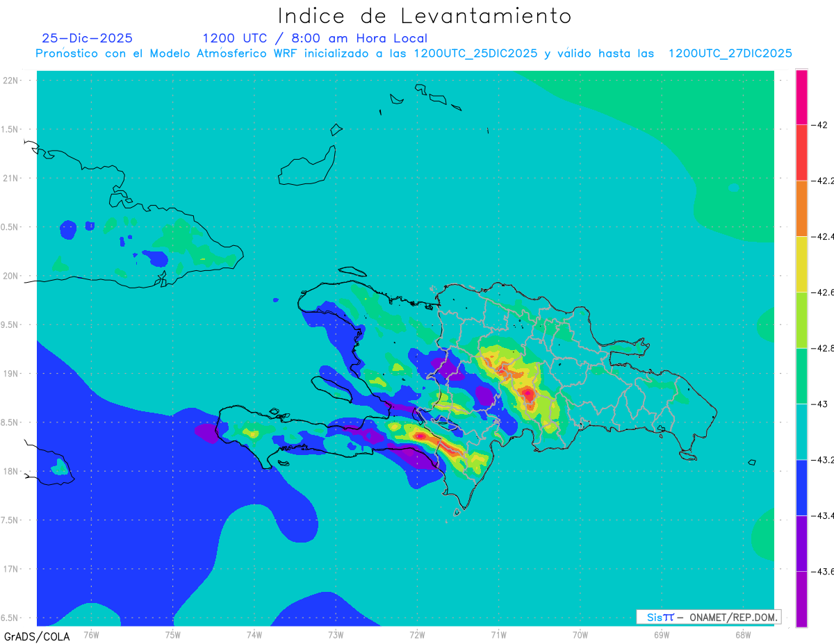Click the "GrADS/COLA" credit label
This screenshot has width=834, height=644.
click(x=37, y=636)
